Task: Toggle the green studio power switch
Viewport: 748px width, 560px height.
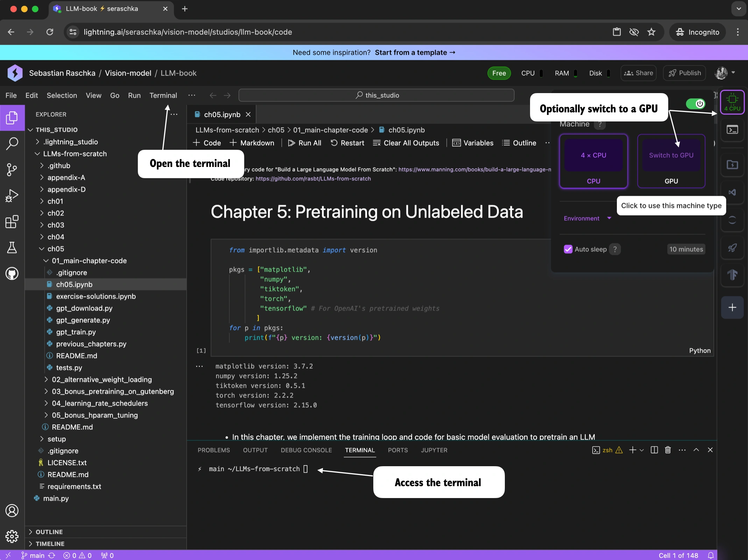Action: tap(696, 104)
